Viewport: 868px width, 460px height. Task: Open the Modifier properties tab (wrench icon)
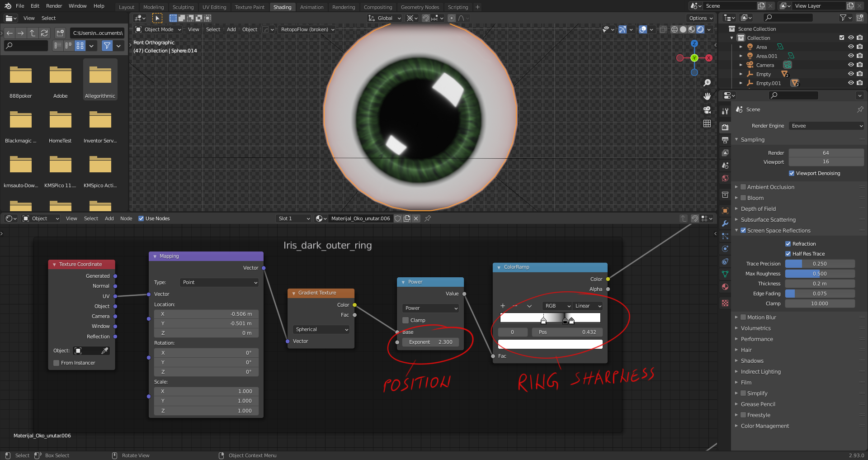[725, 223]
